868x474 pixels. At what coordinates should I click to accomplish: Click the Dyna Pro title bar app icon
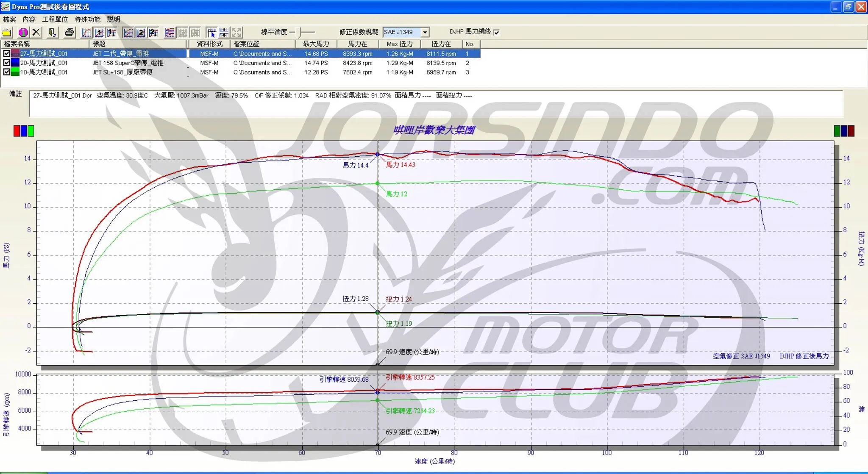[x=5, y=6]
